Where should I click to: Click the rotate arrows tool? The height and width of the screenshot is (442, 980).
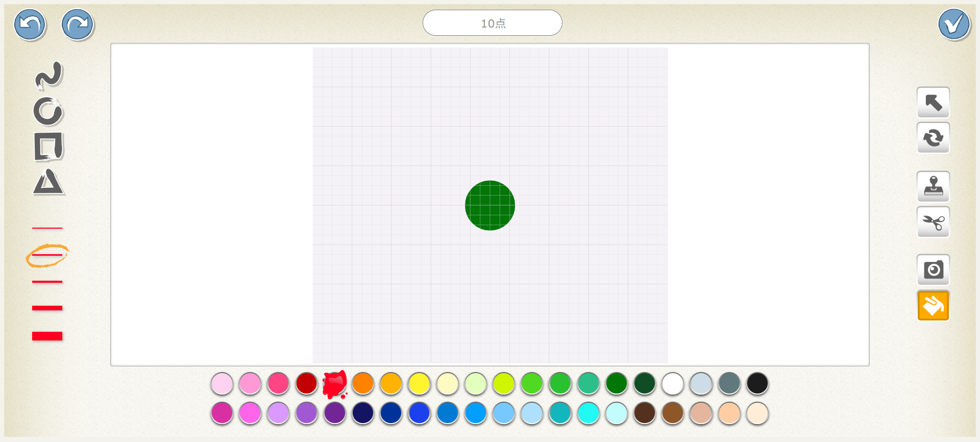933,138
